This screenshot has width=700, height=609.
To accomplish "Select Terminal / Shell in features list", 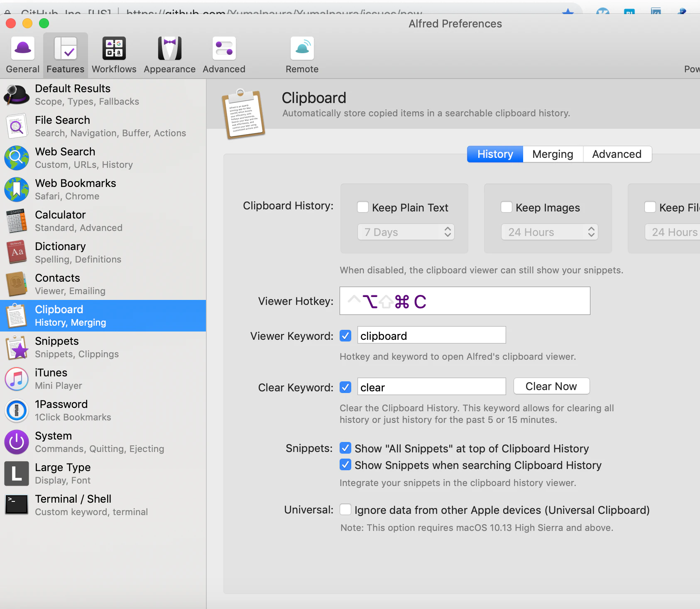I will tap(103, 505).
